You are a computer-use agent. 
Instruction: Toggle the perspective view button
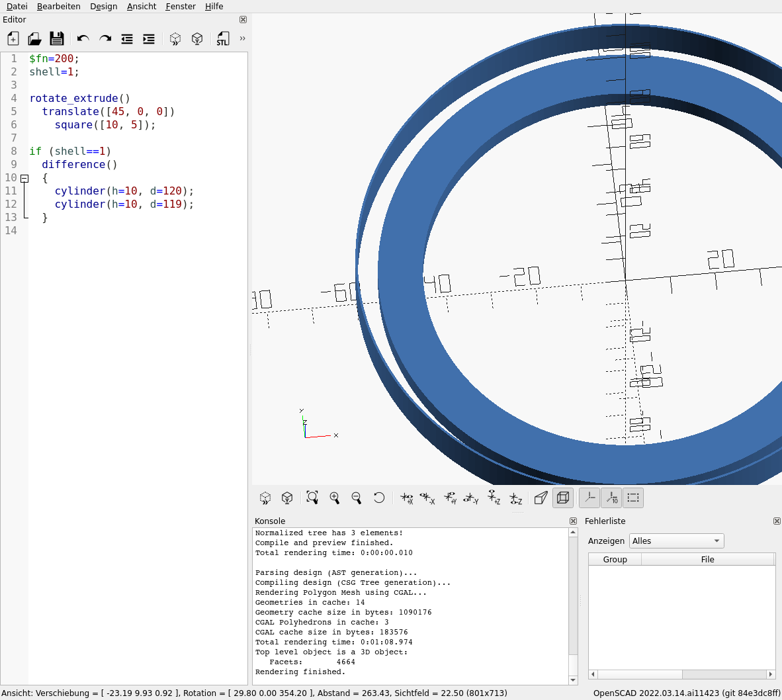point(541,498)
